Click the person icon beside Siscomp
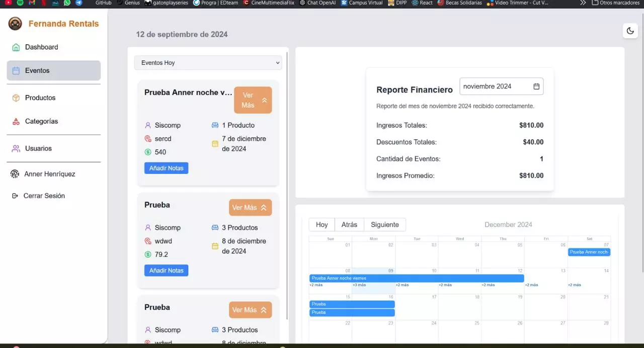The width and height of the screenshot is (644, 348). [148, 125]
